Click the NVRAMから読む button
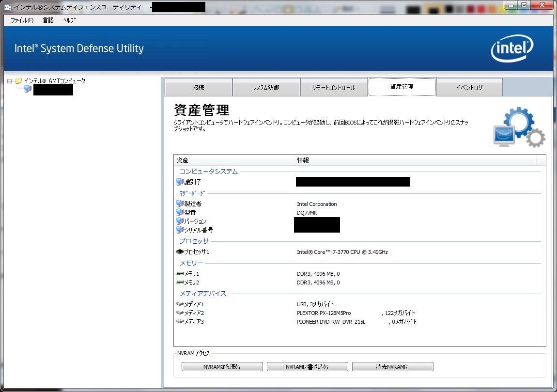 (x=222, y=367)
